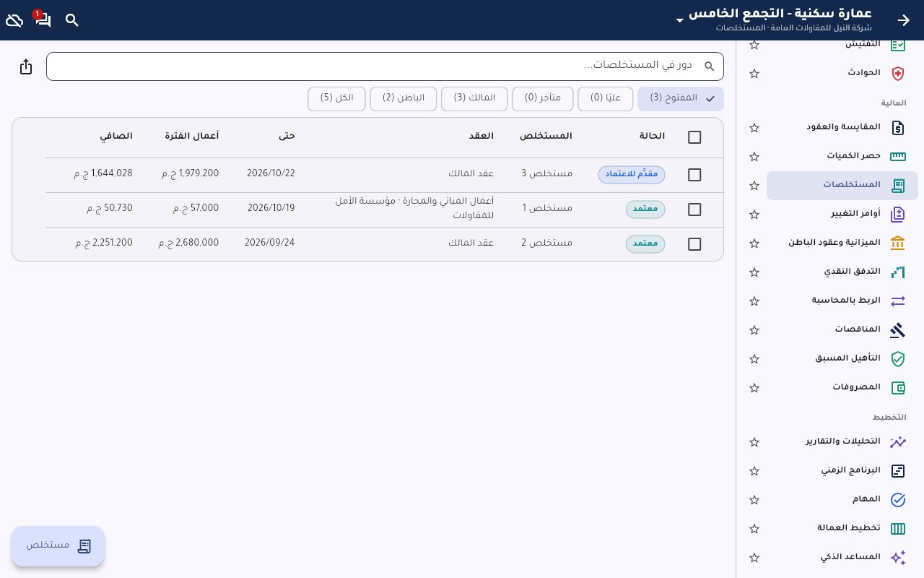Check the مستخلص 2 row checkbox
Screen dimensions: 924x578
(694, 244)
